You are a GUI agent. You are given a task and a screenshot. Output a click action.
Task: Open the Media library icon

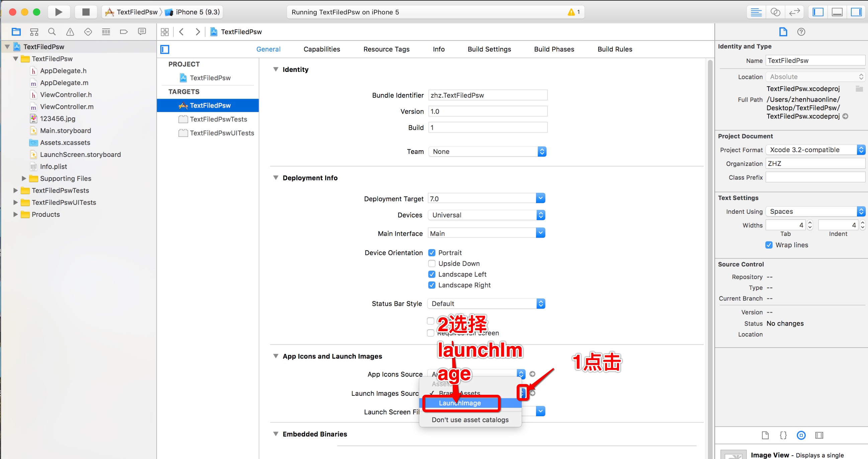pos(819,435)
